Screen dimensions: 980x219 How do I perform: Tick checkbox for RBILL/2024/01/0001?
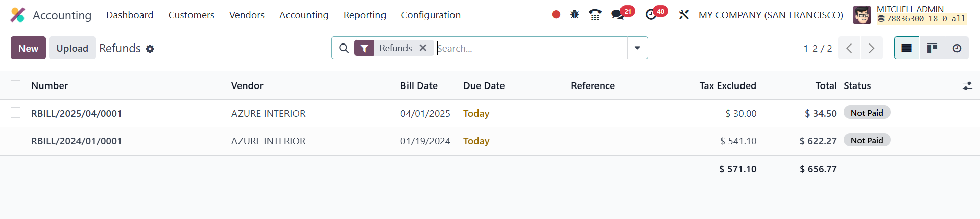coord(16,141)
